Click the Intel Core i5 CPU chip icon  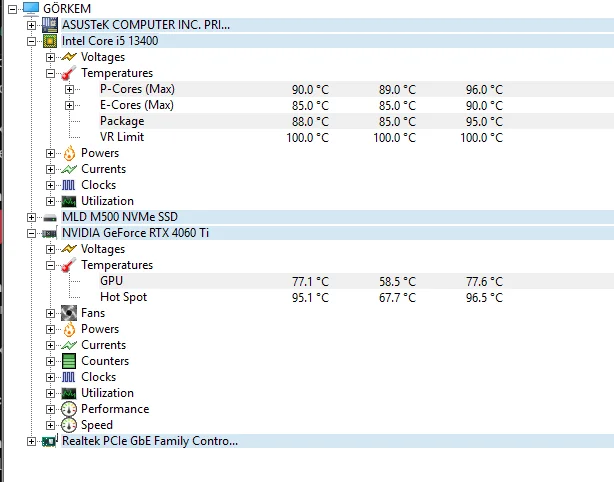(x=50, y=41)
